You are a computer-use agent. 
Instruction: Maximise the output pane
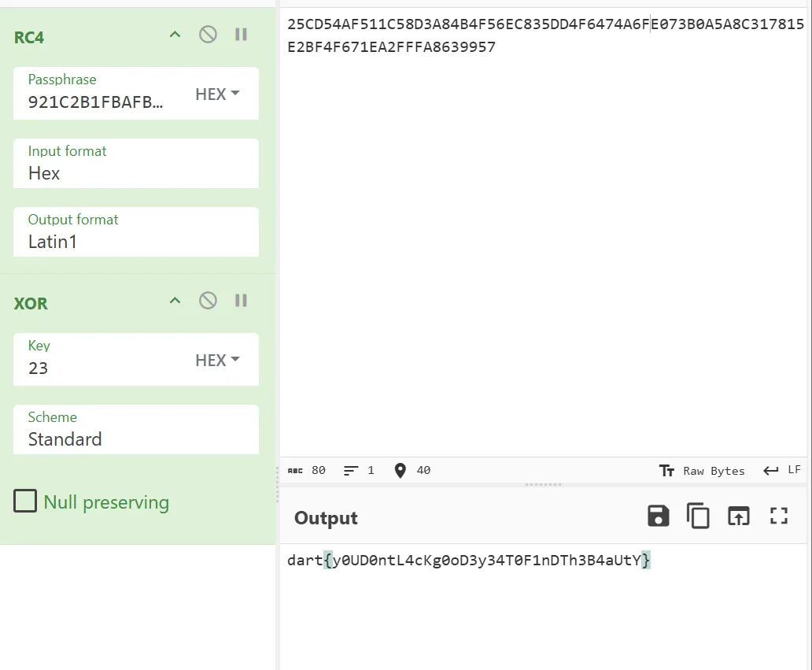(779, 516)
